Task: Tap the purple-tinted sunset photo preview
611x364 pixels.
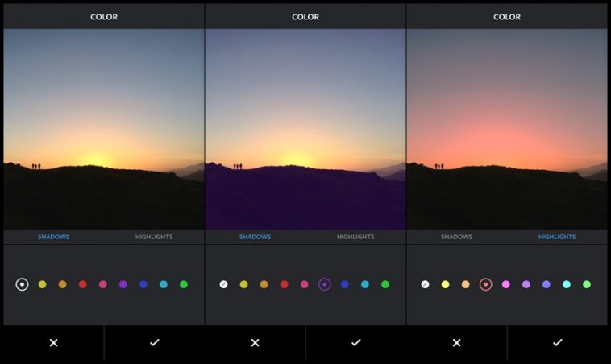Action: (x=305, y=129)
